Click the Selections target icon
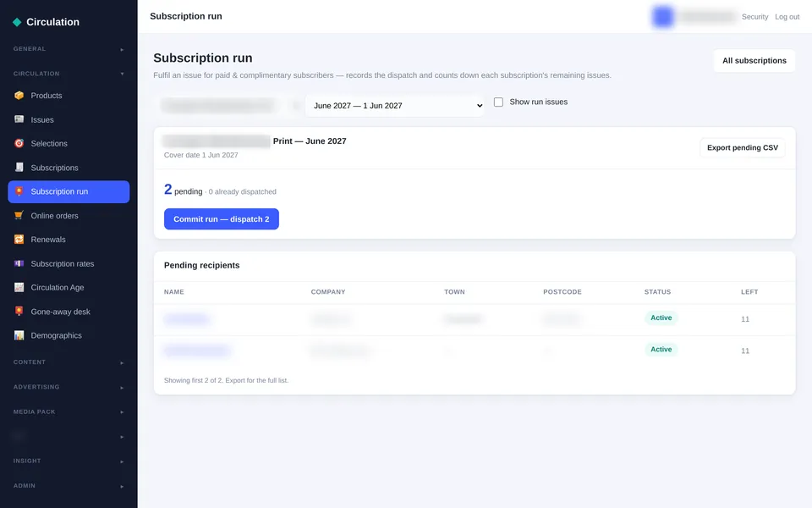Screen dimensions: 812x508 click(x=19, y=144)
